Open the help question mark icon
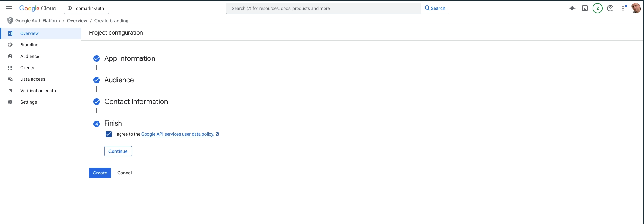 coord(610,8)
